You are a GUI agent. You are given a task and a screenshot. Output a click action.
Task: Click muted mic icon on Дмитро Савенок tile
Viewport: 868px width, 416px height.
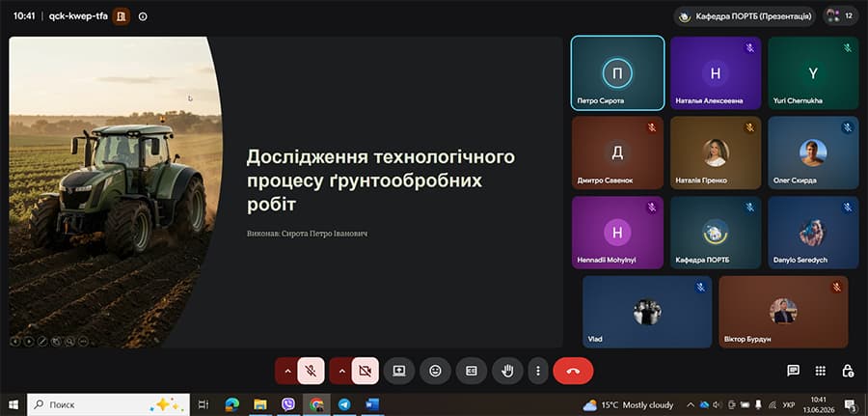click(652, 128)
